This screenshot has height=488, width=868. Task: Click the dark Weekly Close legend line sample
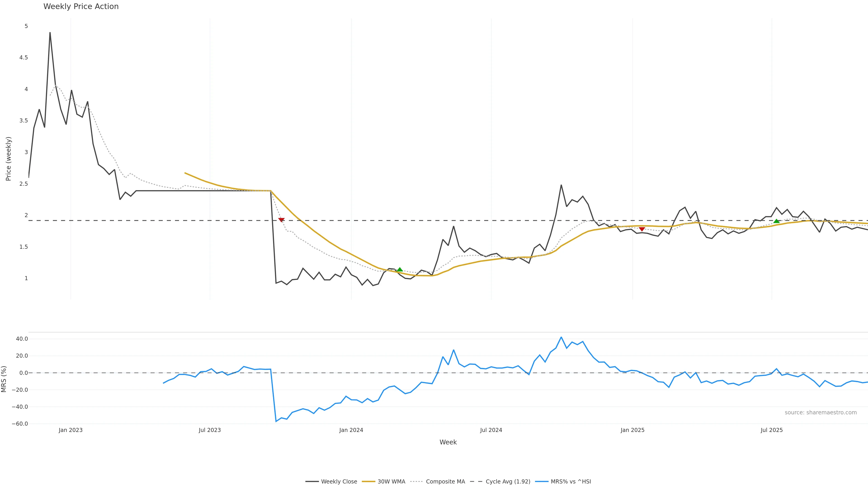coord(312,482)
